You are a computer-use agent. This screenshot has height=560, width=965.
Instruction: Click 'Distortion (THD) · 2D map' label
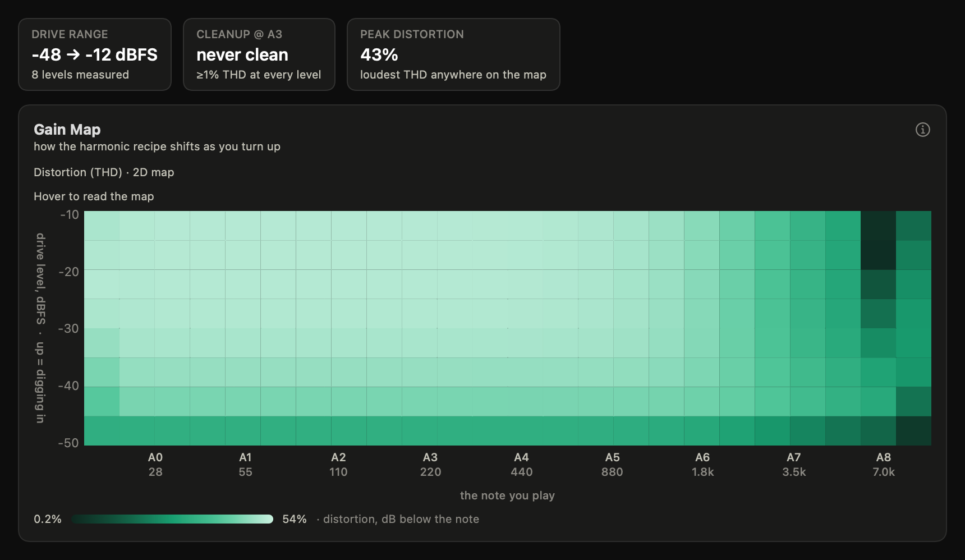104,172
